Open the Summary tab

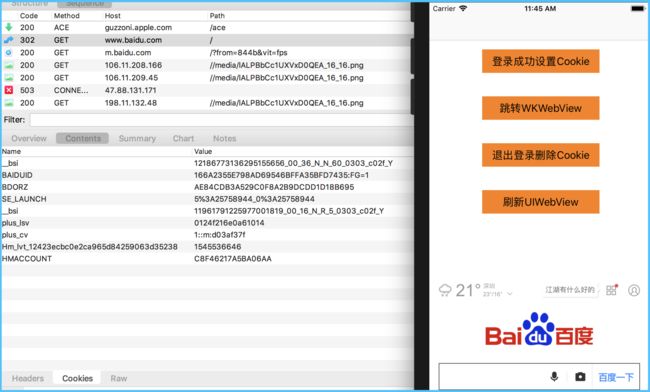(137, 138)
